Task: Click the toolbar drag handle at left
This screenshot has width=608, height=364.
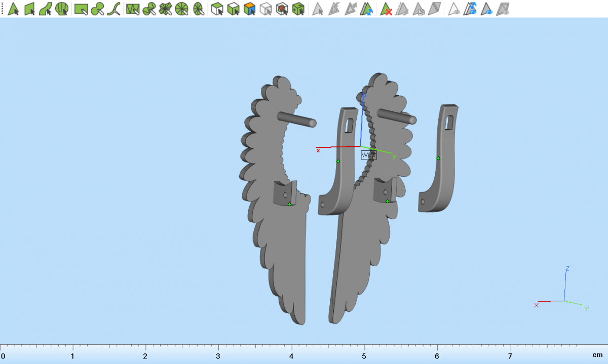Action: (x=2, y=9)
